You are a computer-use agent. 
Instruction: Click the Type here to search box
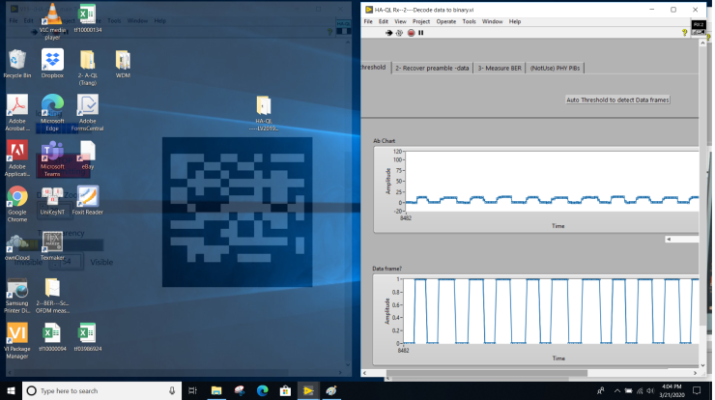(x=102, y=391)
